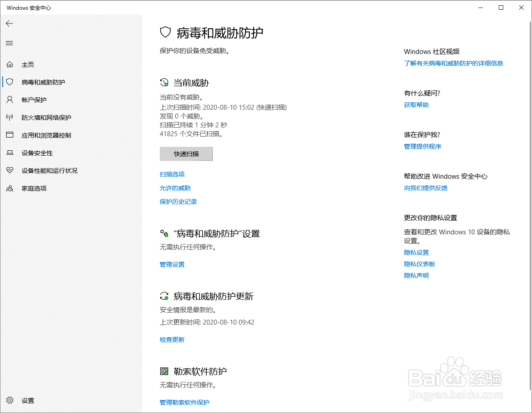Image resolution: width=532 pixels, height=413 pixels.
Task: Click the refresh icon beside 病毒和威胁防护更新
Action: pos(164,296)
